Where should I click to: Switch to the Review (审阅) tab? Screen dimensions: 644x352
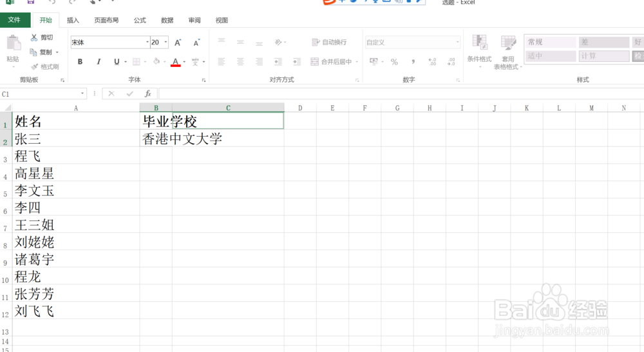pyautogui.click(x=194, y=20)
